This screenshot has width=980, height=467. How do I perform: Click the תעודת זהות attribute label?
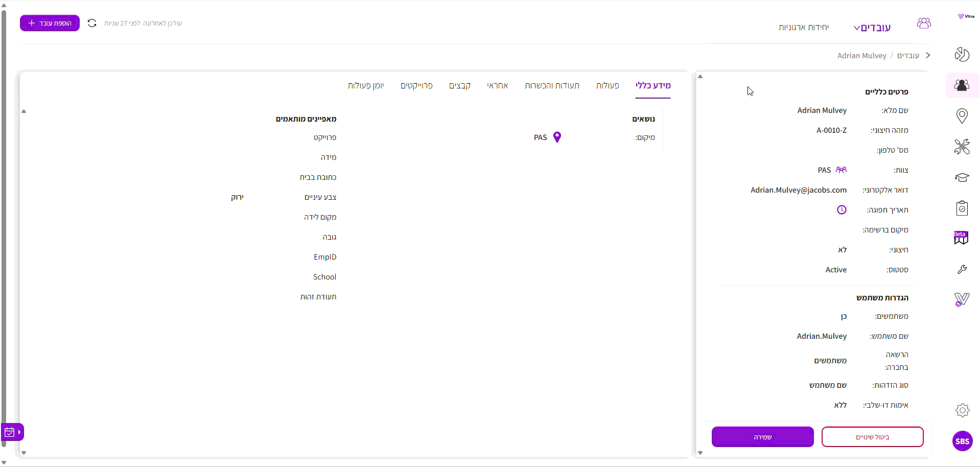[318, 296]
